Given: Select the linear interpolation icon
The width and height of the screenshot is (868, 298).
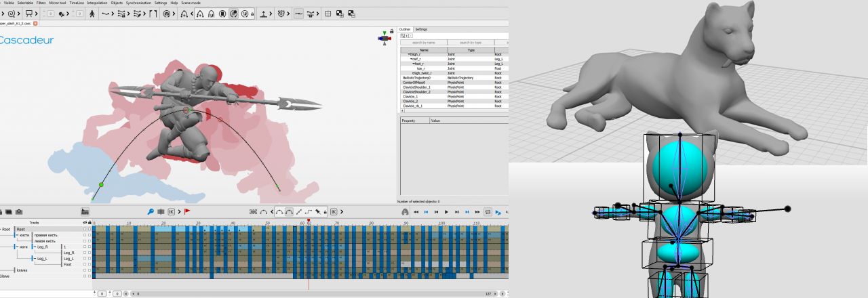Looking at the screenshot, I should point(298,211).
